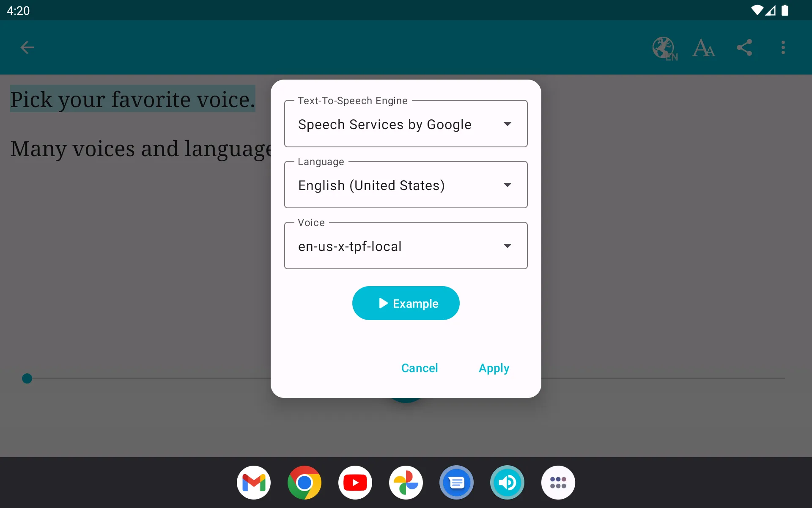The width and height of the screenshot is (812, 508).
Task: Drag the reading position slider
Action: pyautogui.click(x=27, y=378)
